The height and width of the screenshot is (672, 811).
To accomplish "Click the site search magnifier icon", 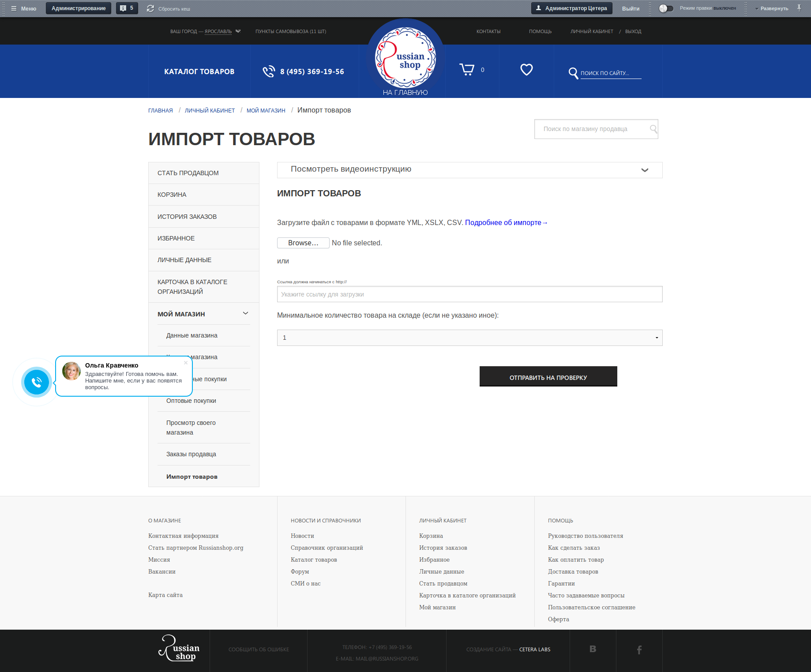I will coord(573,73).
